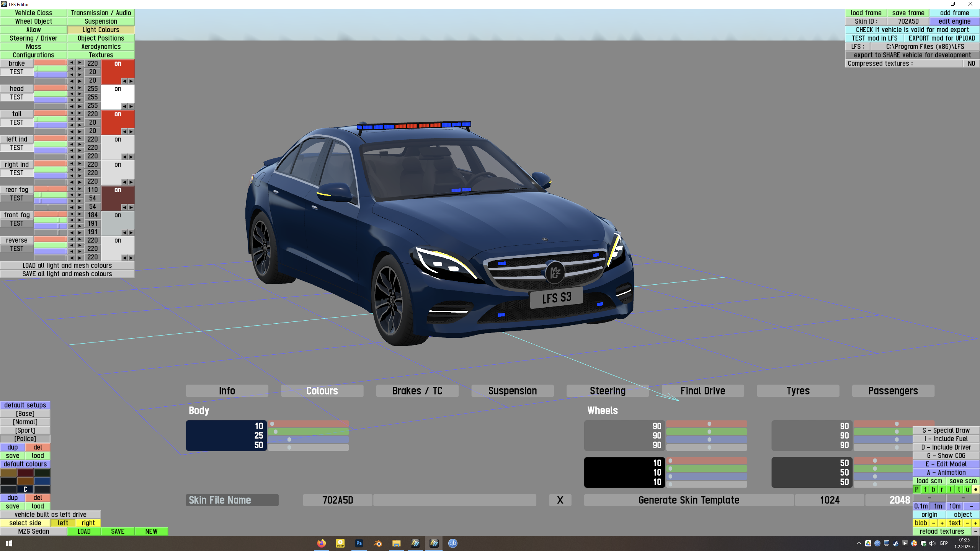This screenshot has height=551, width=980.
Task: Click the yellow dot view button
Action: coord(976,489)
